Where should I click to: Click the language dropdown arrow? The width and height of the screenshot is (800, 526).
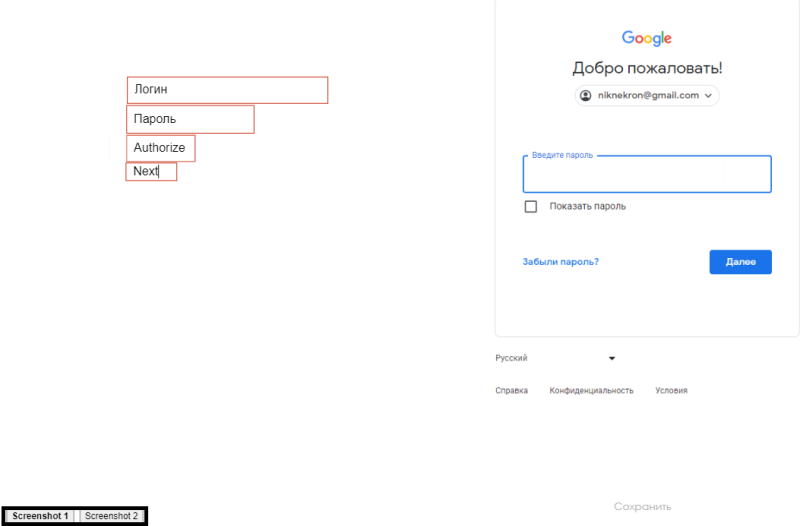point(612,358)
